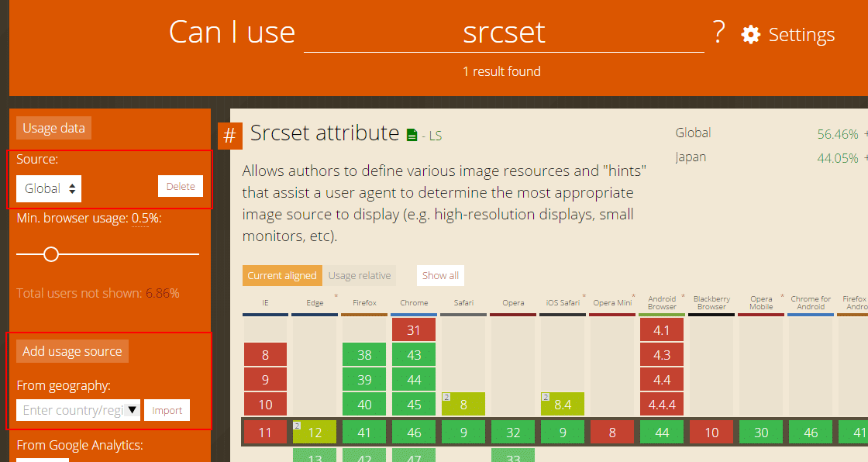Select the Chrome 31 cell
The width and height of the screenshot is (868, 462).
pos(414,329)
